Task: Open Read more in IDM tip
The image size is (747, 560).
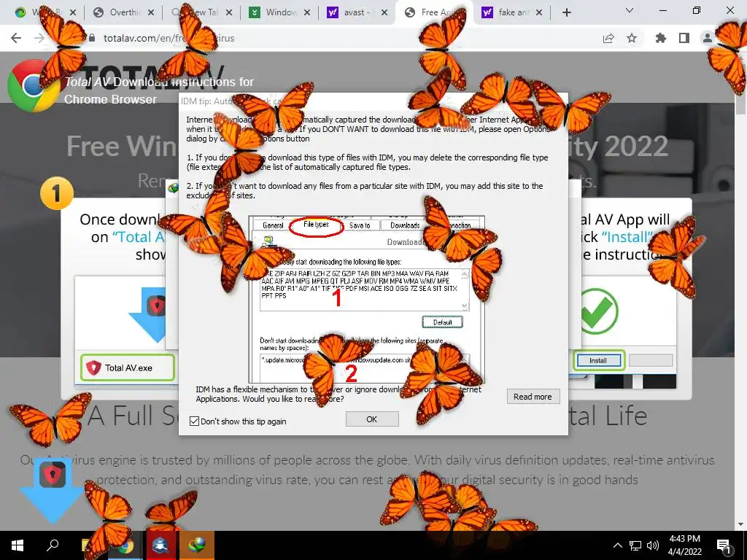Action: tap(533, 397)
